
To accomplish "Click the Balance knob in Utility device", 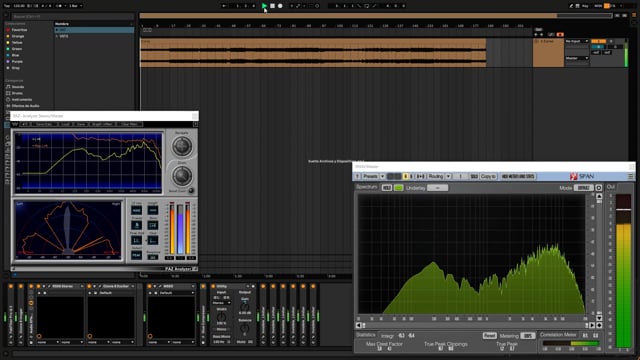I will [x=244, y=328].
